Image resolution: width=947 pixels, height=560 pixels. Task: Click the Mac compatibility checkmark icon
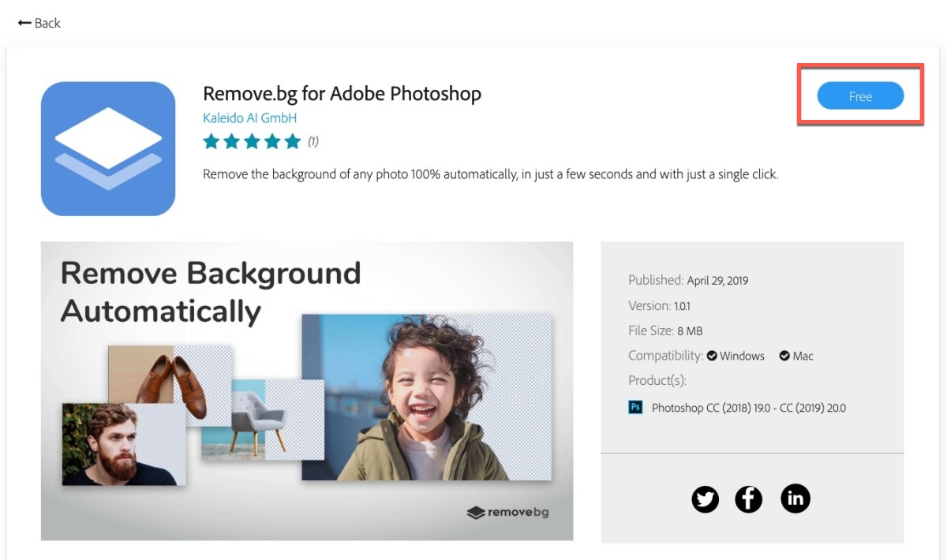[784, 356]
